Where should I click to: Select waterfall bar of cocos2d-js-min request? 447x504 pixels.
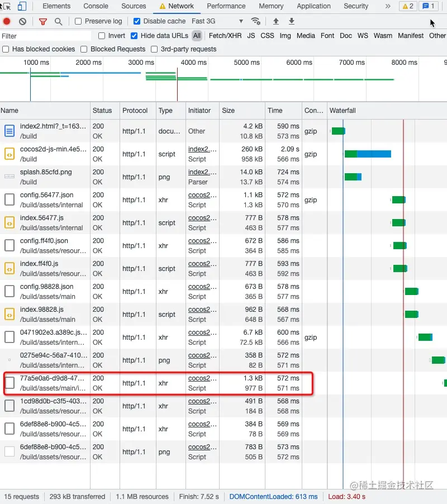pyautogui.click(x=368, y=154)
